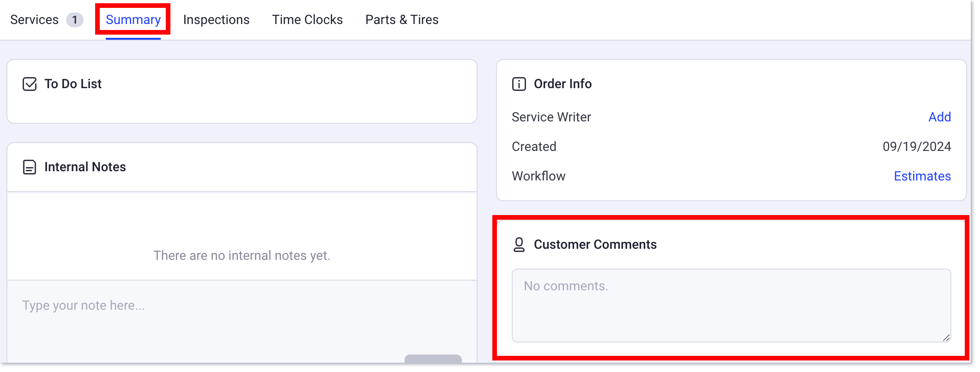Click the Internal Notes document icon
This screenshot has width=980, height=372.
[30, 167]
